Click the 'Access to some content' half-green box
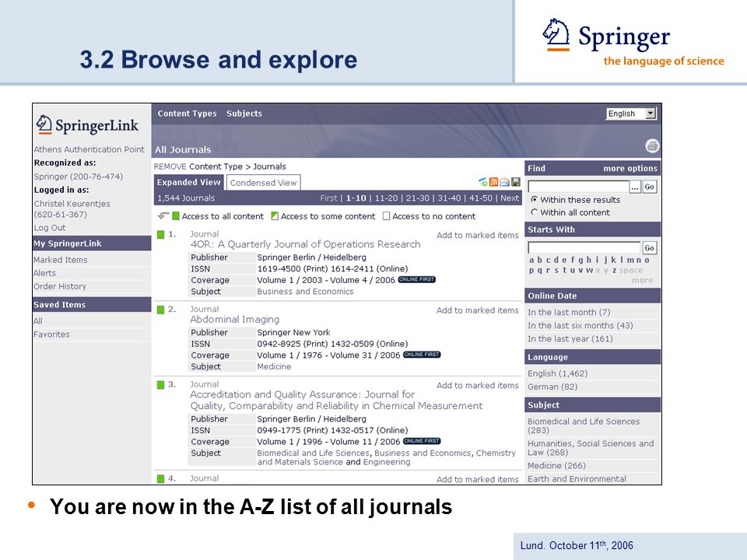The width and height of the screenshot is (747, 560). click(275, 216)
